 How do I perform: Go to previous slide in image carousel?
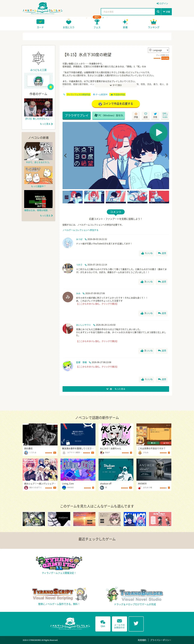coord(65,156)
